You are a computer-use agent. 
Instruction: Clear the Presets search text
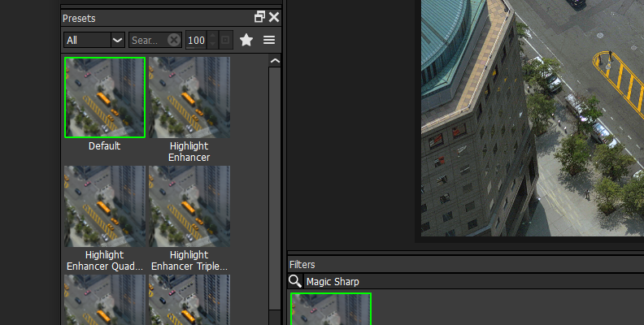[174, 40]
